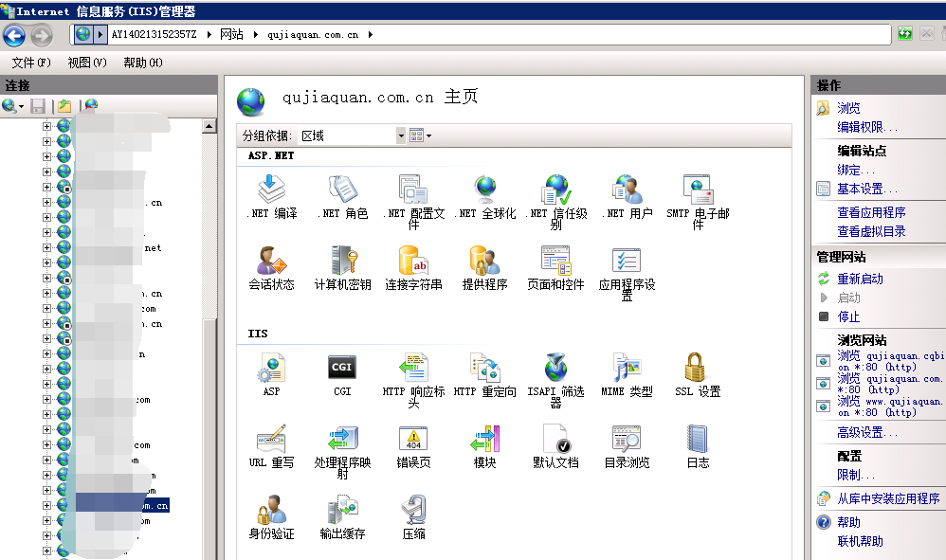
Task: Click the 浏览 action link
Action: coord(848,108)
